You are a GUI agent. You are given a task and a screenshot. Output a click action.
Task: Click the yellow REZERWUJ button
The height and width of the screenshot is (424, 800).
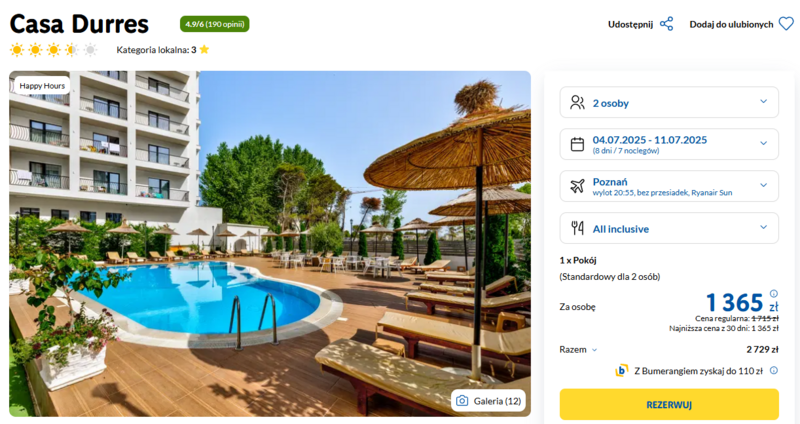[669, 405]
